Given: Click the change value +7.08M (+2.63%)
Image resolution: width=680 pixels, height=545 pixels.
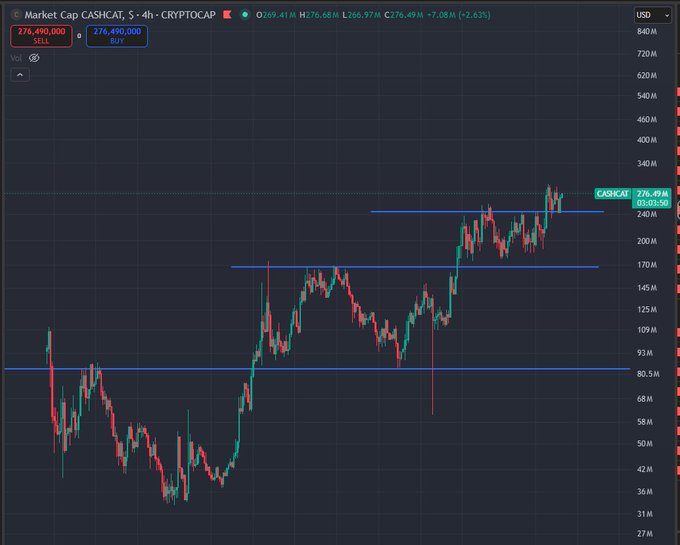Looking at the screenshot, I should coord(459,15).
